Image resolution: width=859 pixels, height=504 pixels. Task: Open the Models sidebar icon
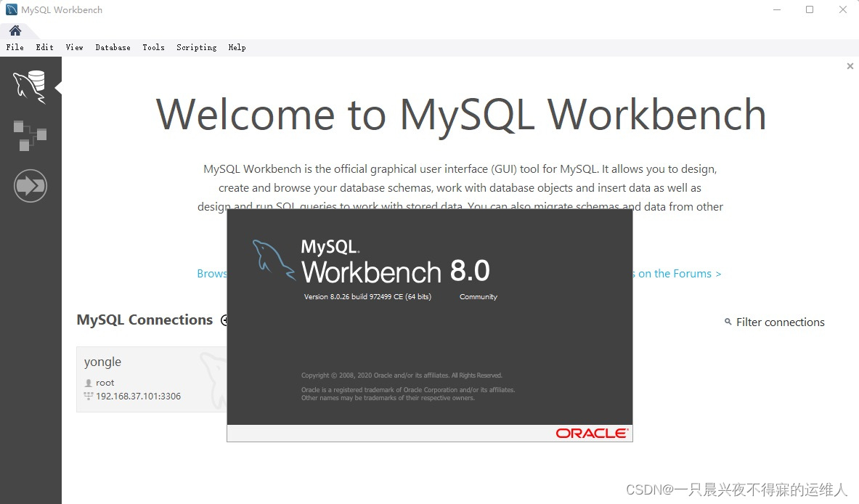click(x=30, y=136)
